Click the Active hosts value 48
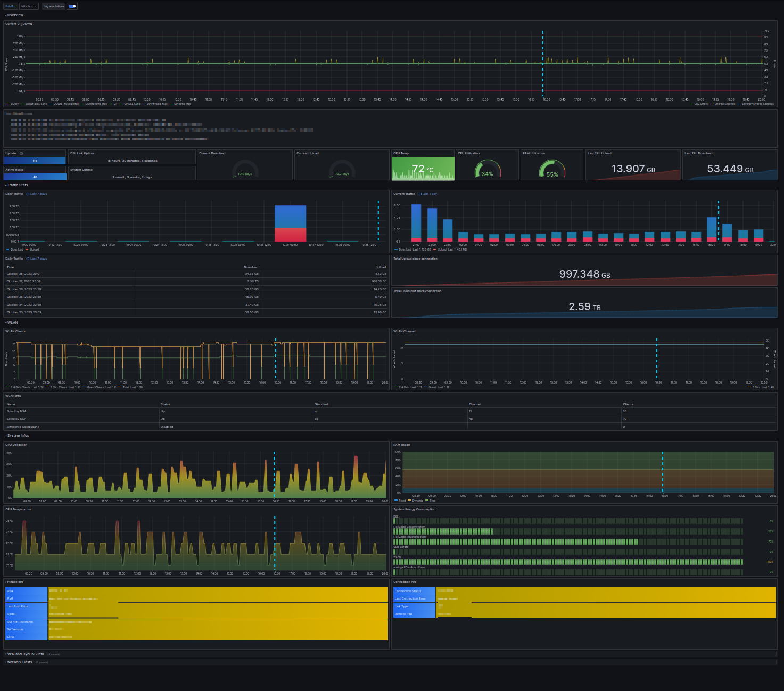This screenshot has height=691, width=784. click(35, 177)
